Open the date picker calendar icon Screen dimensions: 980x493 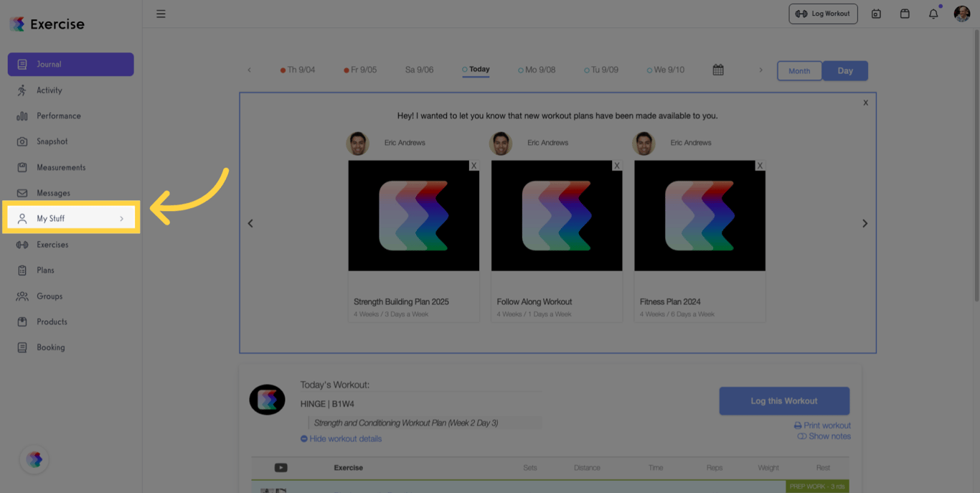(718, 70)
